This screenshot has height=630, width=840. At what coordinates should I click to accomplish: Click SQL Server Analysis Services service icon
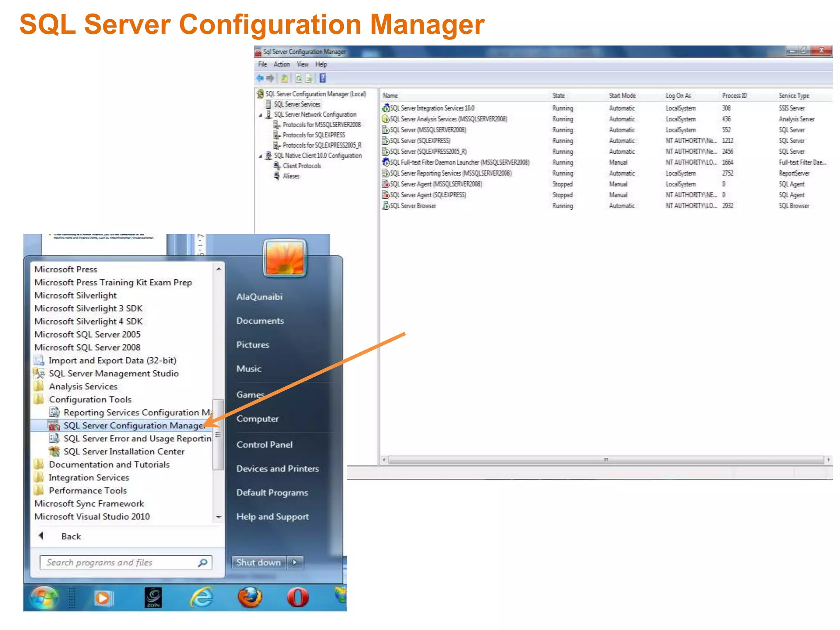tap(386, 119)
